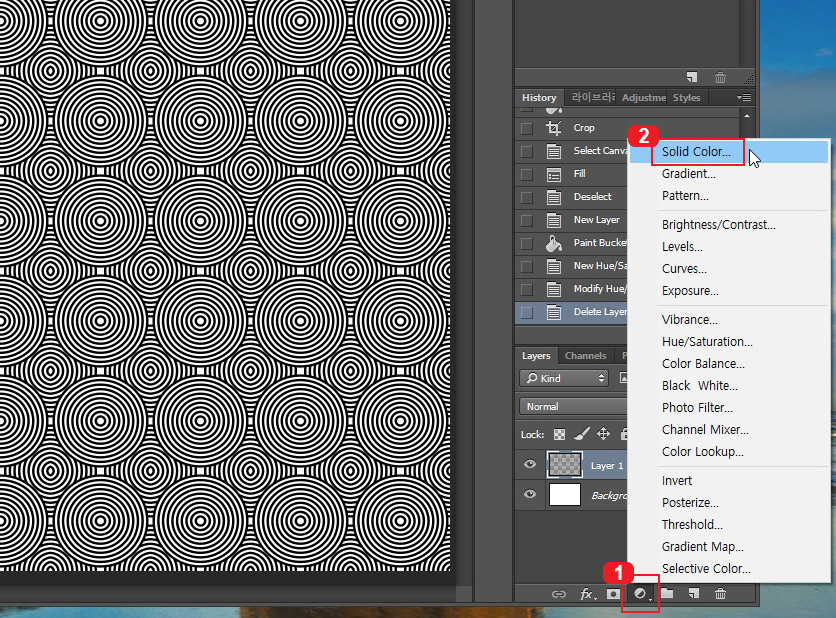The image size is (836, 618).
Task: Switch to Styles tab
Action: pyautogui.click(x=686, y=98)
